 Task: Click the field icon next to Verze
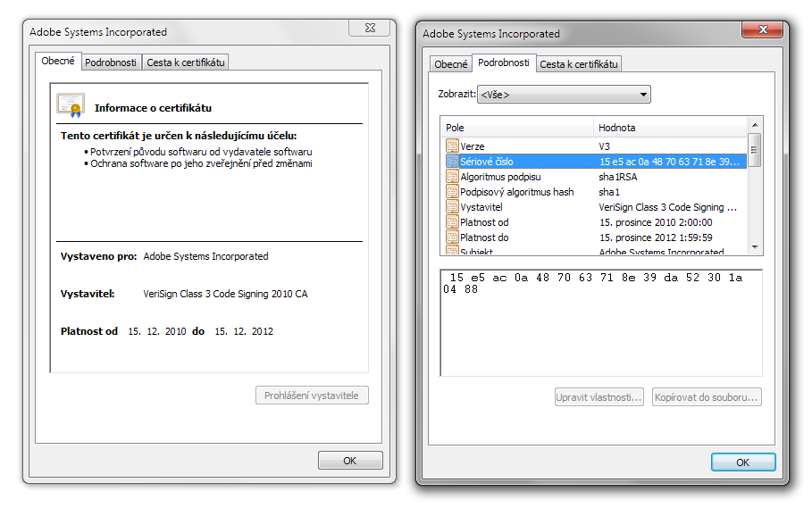[452, 146]
